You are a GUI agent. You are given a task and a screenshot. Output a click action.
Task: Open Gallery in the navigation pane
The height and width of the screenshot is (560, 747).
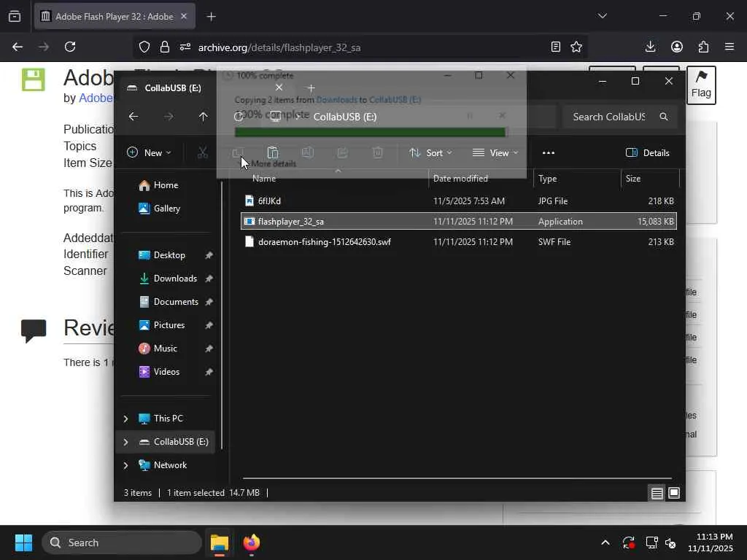(160, 209)
